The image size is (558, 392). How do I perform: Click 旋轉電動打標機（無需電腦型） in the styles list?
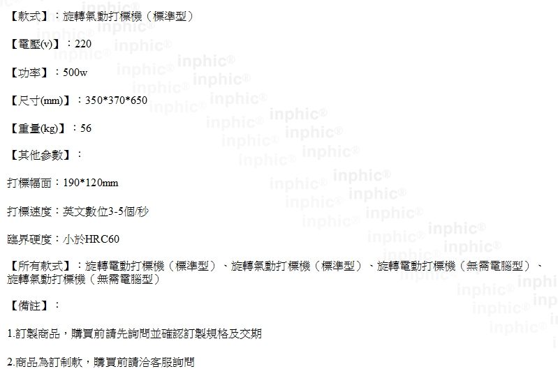tap(455, 266)
